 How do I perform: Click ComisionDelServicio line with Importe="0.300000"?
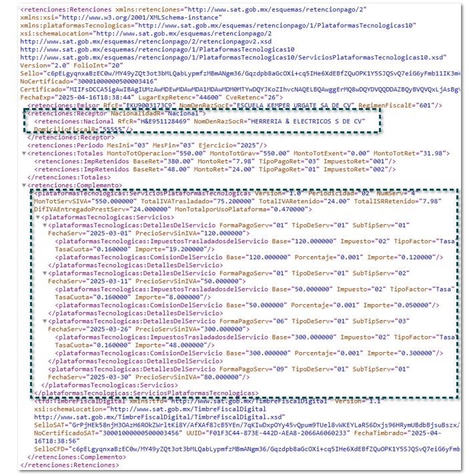249,353
